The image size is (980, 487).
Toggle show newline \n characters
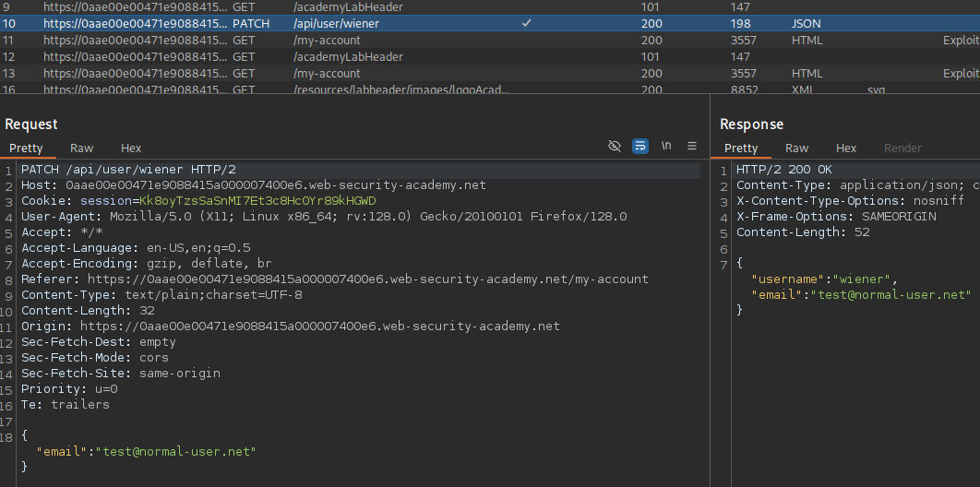click(666, 147)
